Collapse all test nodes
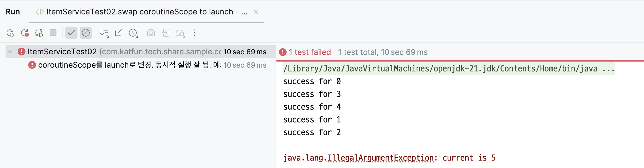 point(118,33)
